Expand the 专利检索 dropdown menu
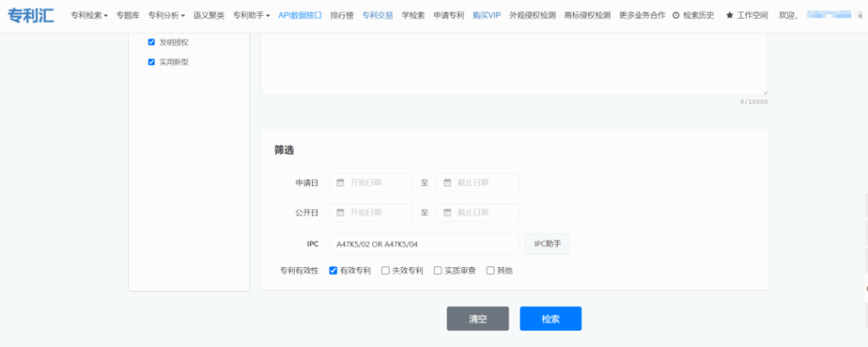The image size is (868, 347). (89, 15)
